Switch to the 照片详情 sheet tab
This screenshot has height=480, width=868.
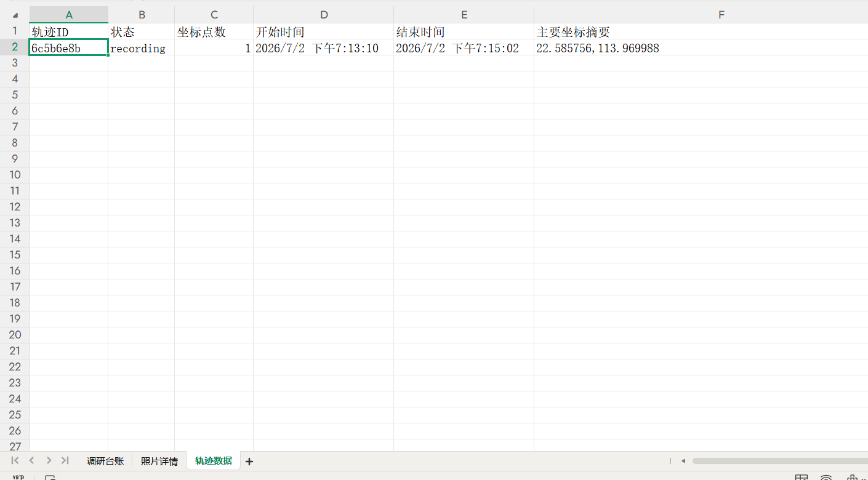[159, 461]
